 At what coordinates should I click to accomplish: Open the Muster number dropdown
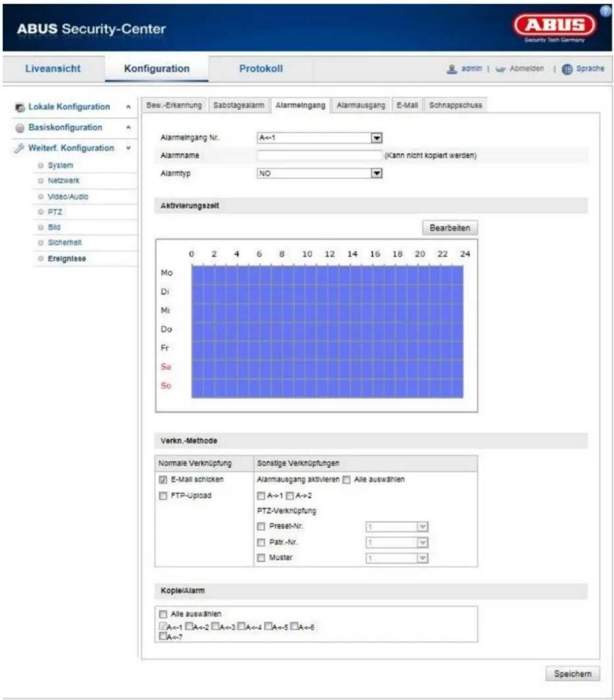(x=397, y=558)
